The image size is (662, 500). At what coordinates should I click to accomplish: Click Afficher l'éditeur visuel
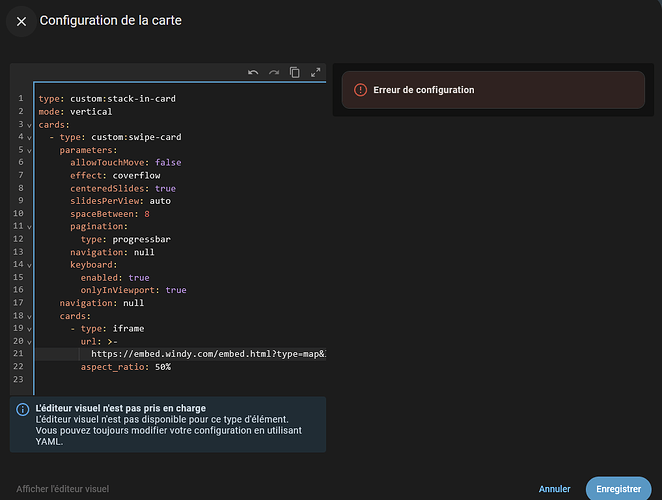point(62,489)
